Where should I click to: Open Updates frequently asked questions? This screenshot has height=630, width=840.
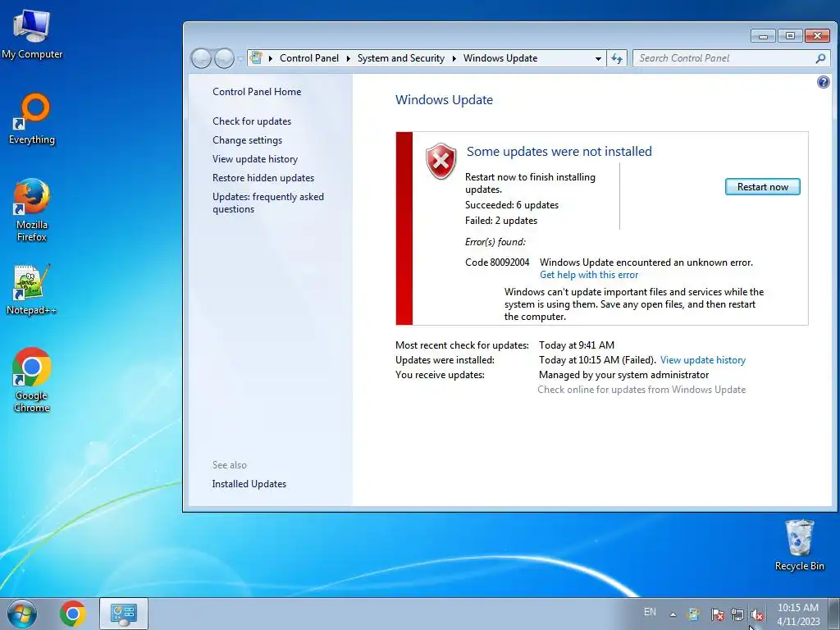pos(268,203)
